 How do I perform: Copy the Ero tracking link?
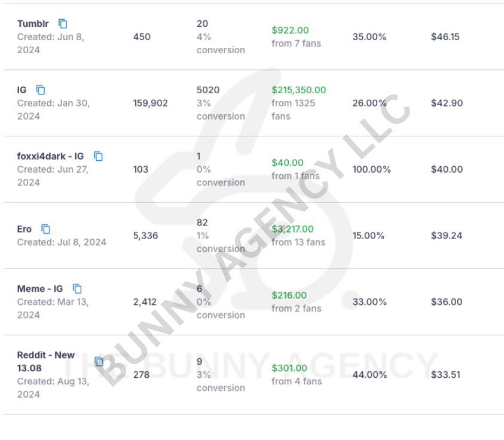[x=45, y=229]
